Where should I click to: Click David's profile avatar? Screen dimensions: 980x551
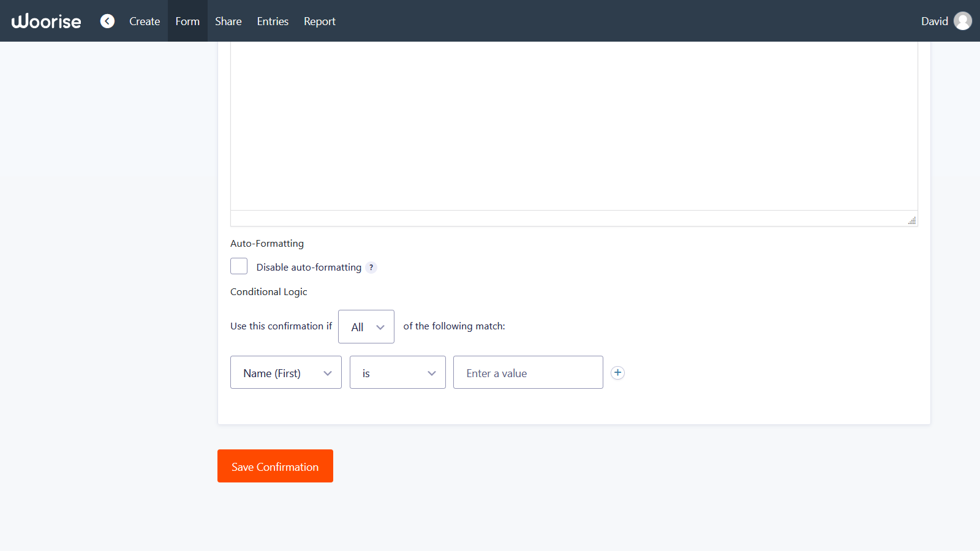[963, 20]
